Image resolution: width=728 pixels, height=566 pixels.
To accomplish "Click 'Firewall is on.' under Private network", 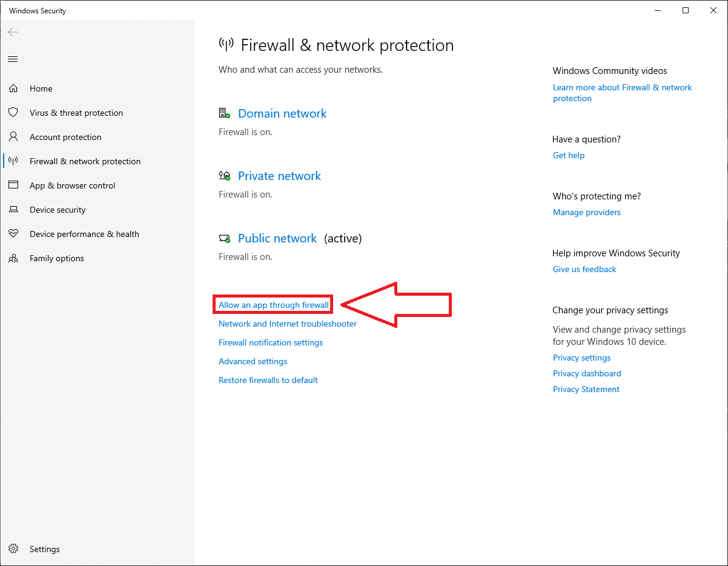I will pos(245,195).
